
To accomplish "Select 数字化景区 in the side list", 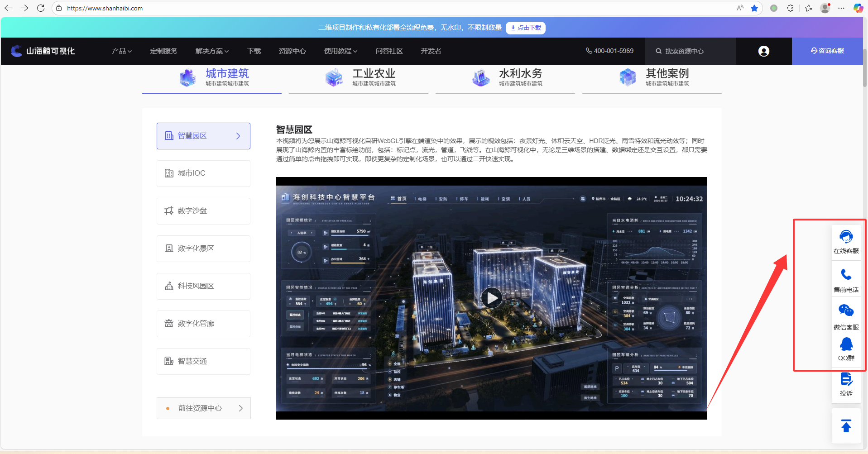I will point(203,249).
